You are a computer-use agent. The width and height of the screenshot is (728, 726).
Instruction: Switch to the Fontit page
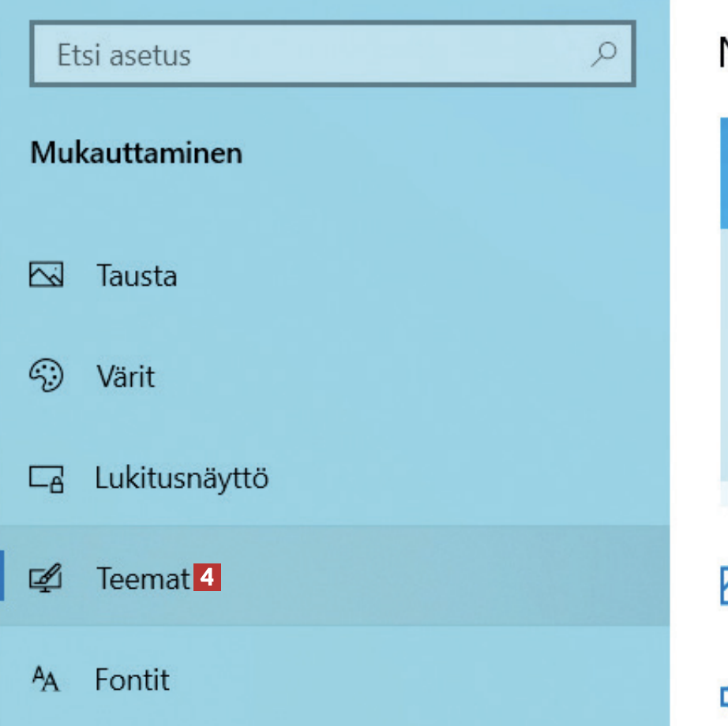click(132, 679)
